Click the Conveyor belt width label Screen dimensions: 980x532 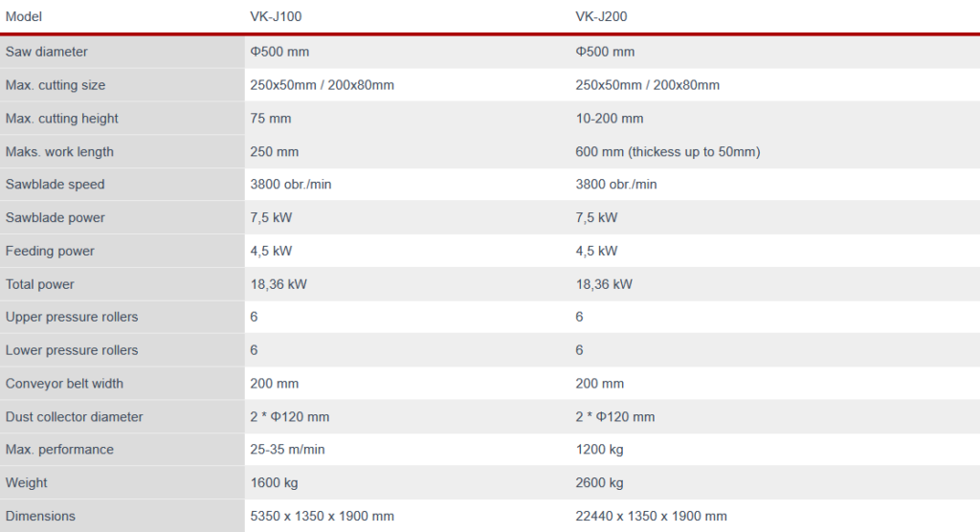click(64, 384)
